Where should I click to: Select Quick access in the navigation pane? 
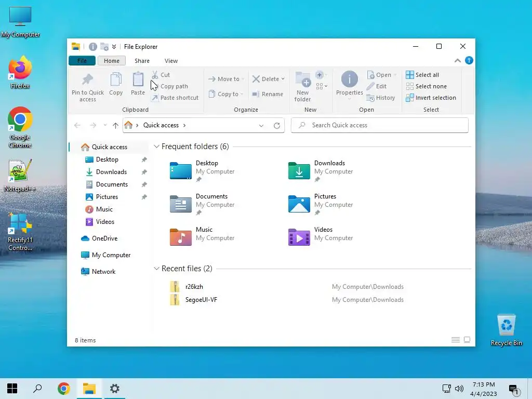coord(109,147)
